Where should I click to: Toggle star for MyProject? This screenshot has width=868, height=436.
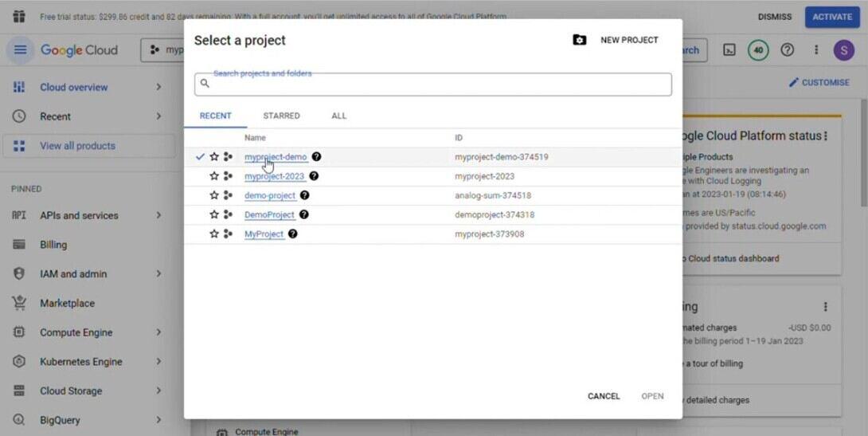pos(214,234)
